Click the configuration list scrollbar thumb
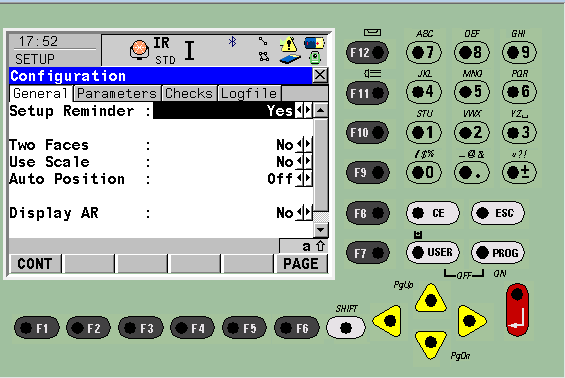The height and width of the screenshot is (378, 565). [321, 165]
